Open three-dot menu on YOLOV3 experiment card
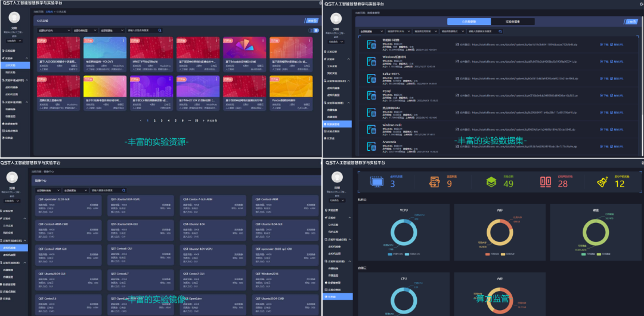The height and width of the screenshot is (316, 644). pyautogui.click(x=122, y=40)
